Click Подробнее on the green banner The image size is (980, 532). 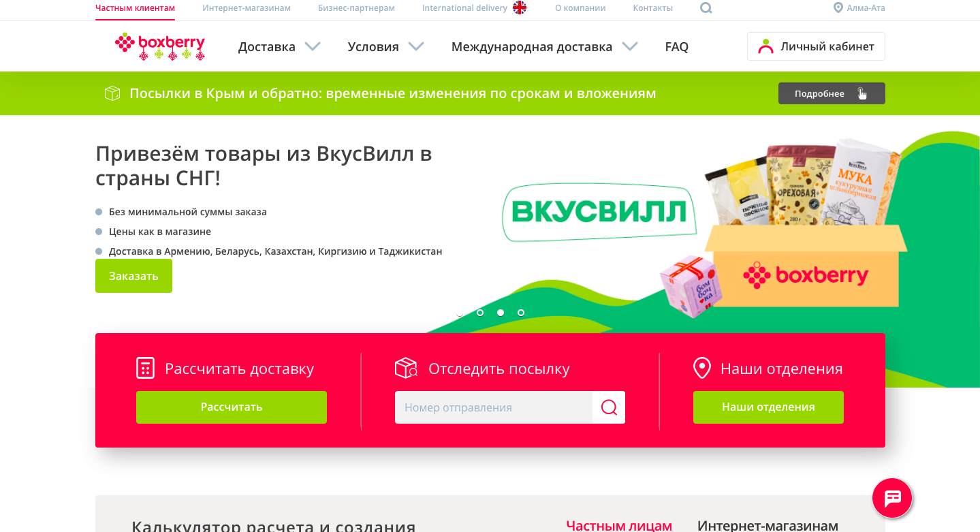point(832,93)
